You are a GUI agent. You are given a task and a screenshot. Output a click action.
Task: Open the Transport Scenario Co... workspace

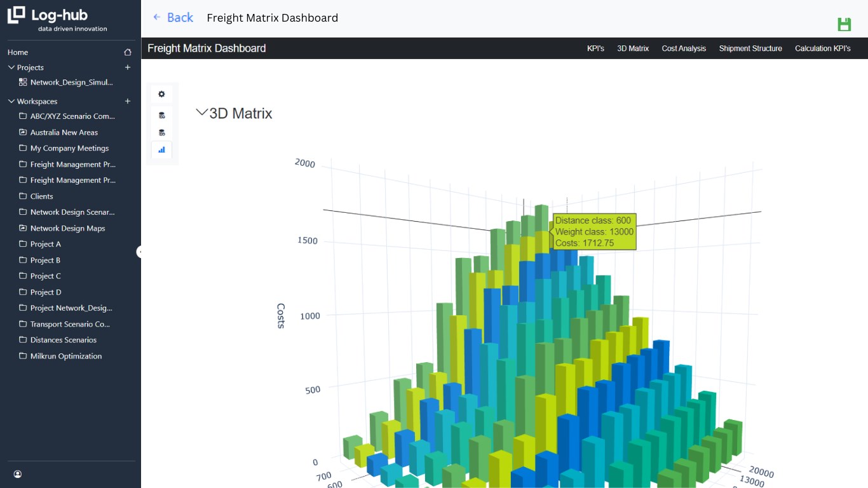pos(71,324)
